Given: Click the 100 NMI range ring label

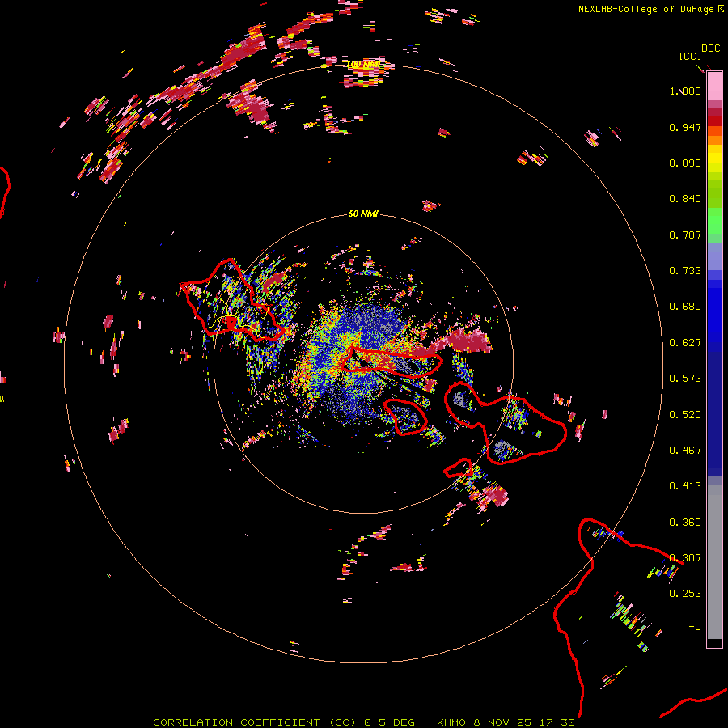Looking at the screenshot, I should 363,64.
